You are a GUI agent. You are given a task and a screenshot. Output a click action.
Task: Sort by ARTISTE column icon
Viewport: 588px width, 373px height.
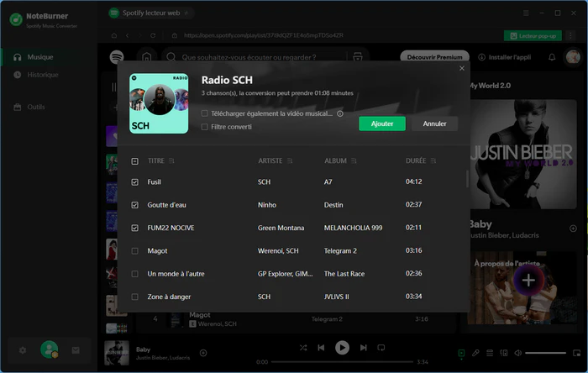[290, 160]
